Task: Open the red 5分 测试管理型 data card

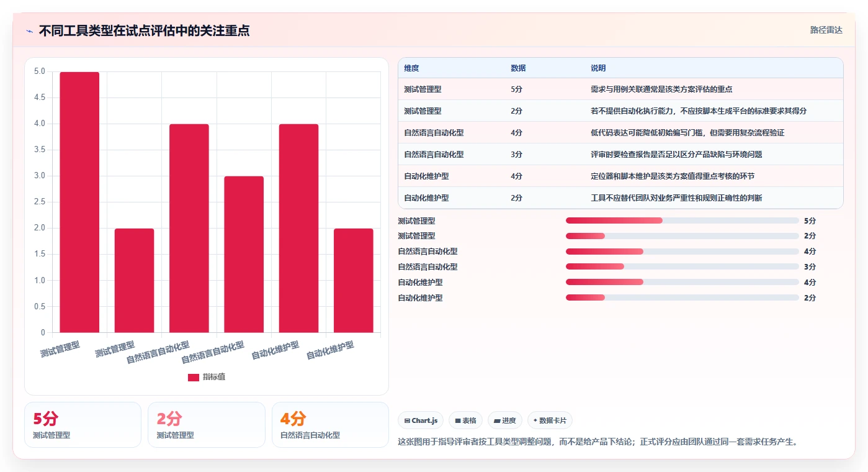Action: pyautogui.click(x=83, y=425)
